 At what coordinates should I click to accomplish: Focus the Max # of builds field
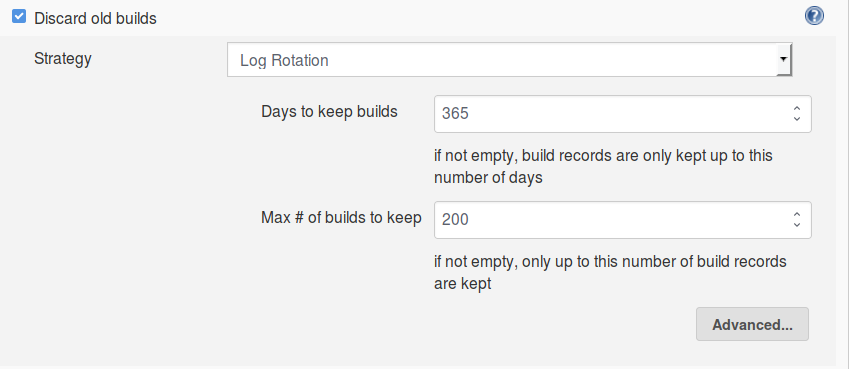coord(622,220)
